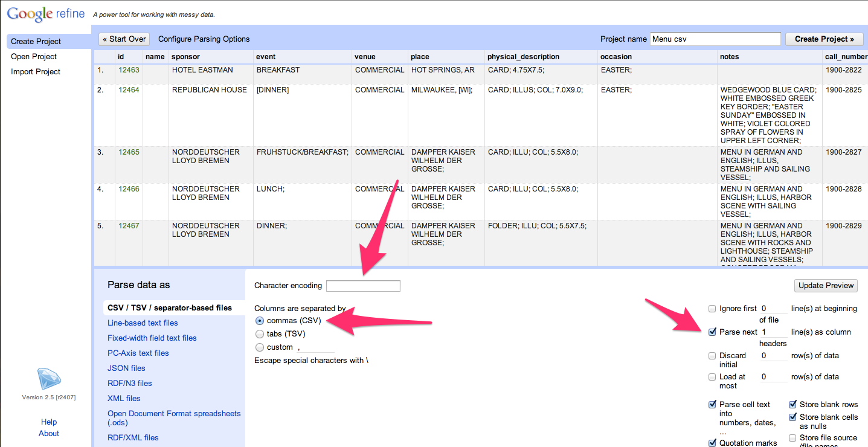Select RDF/XML files format
Screen dimensions: 868x447
[133, 438]
